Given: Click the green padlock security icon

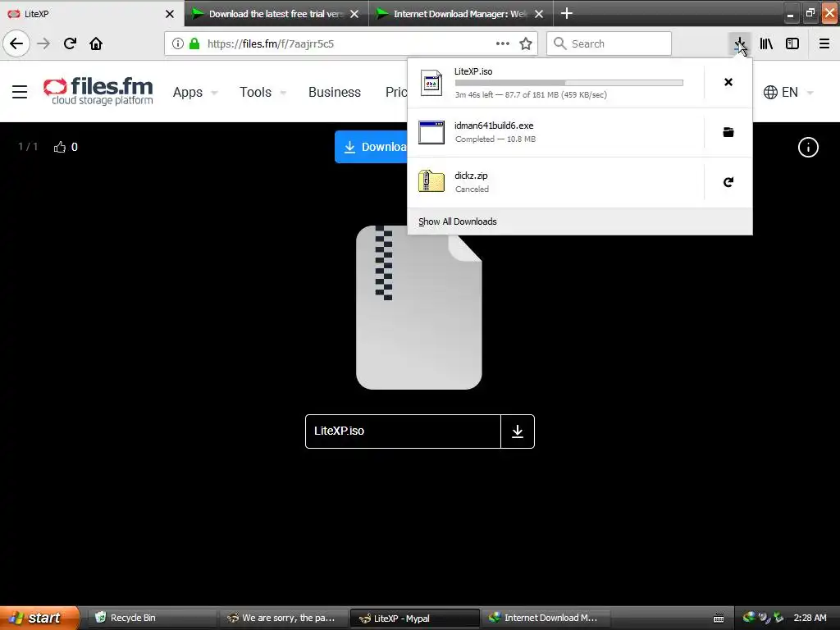Looking at the screenshot, I should click(x=194, y=44).
